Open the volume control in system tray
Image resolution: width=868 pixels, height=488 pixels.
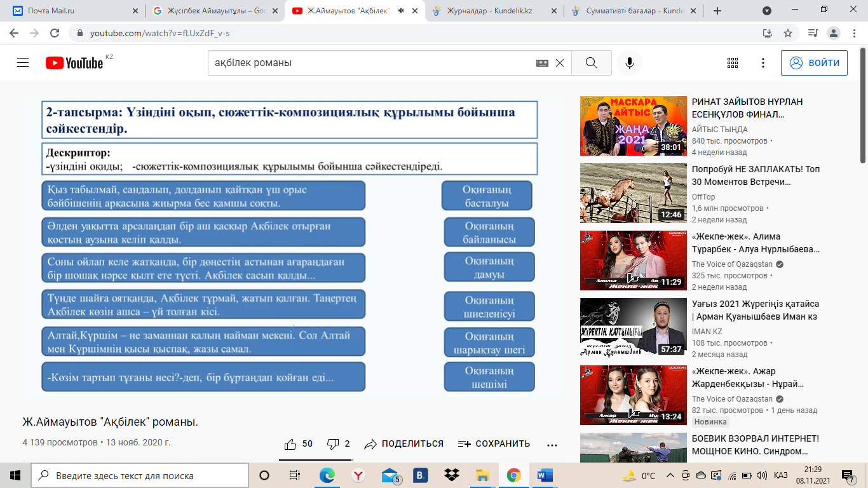762,475
